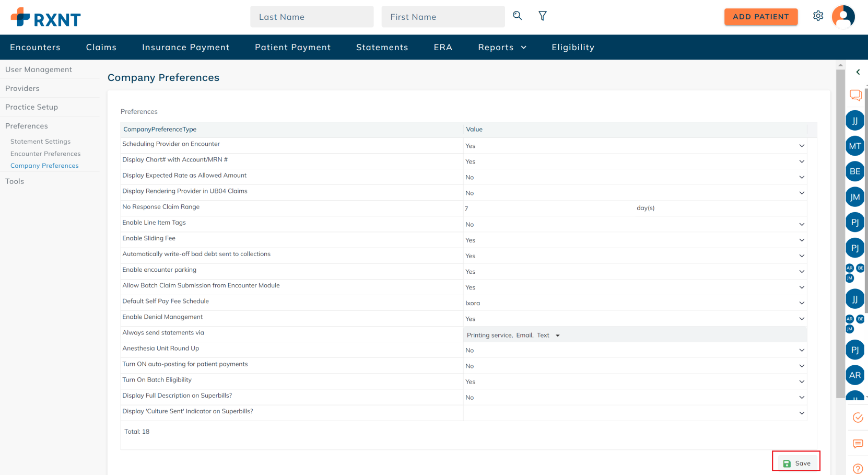This screenshot has width=868, height=475.
Task: Click the MT user avatar
Action: pos(854,146)
